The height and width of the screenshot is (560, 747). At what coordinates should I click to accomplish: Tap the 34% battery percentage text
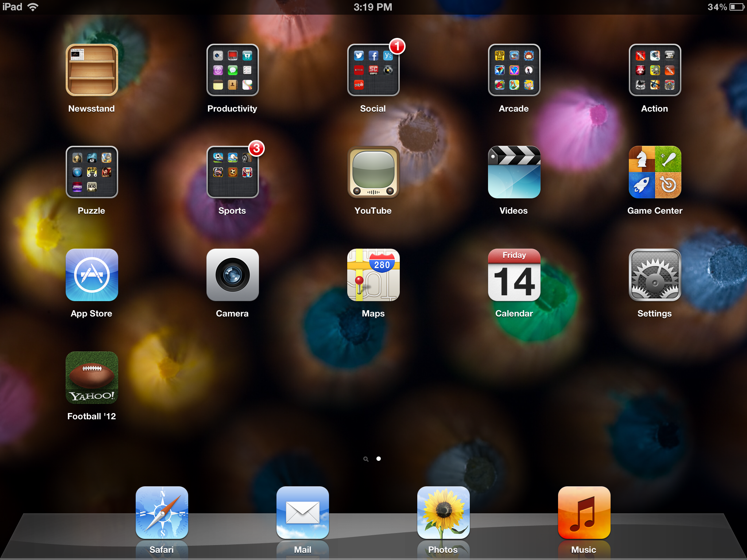tap(717, 7)
